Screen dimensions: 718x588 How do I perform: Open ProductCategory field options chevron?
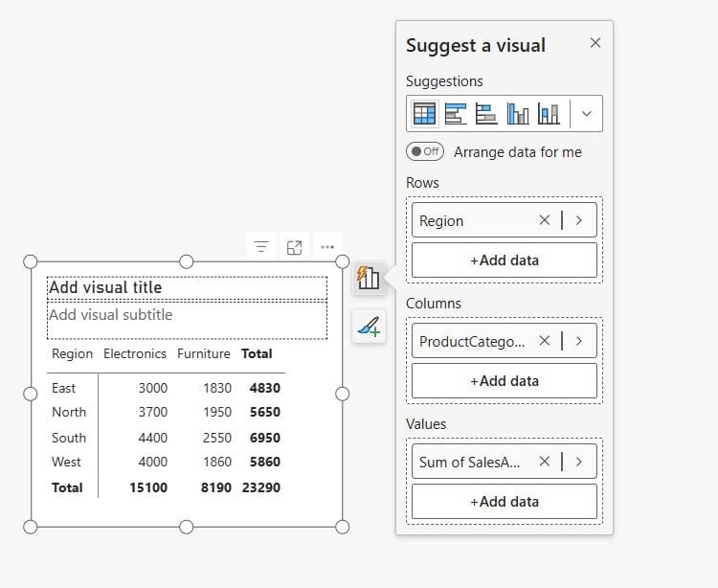click(x=579, y=341)
